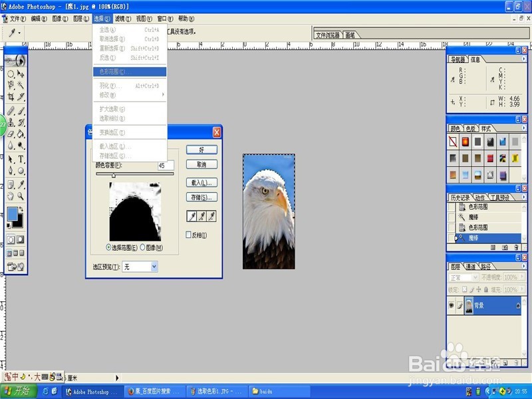This screenshot has width=532, height=399.
Task: Select the Clone Stamp tool
Action: pos(11,122)
